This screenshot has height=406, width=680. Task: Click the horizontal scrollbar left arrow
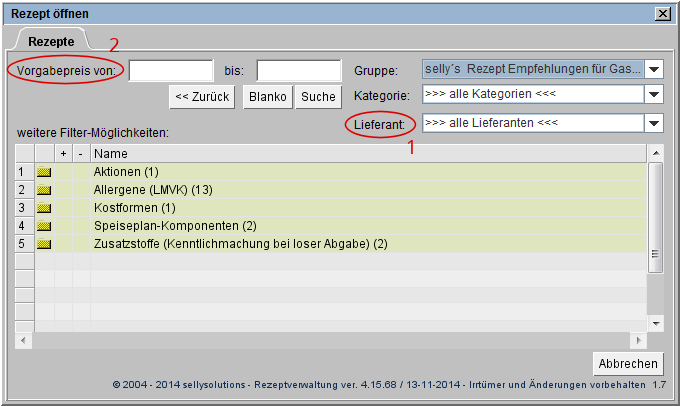(23, 341)
